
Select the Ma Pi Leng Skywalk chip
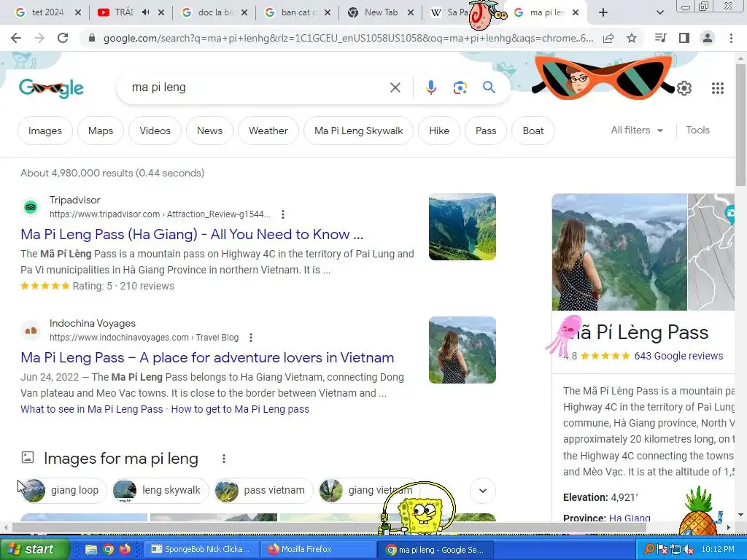coord(359,131)
